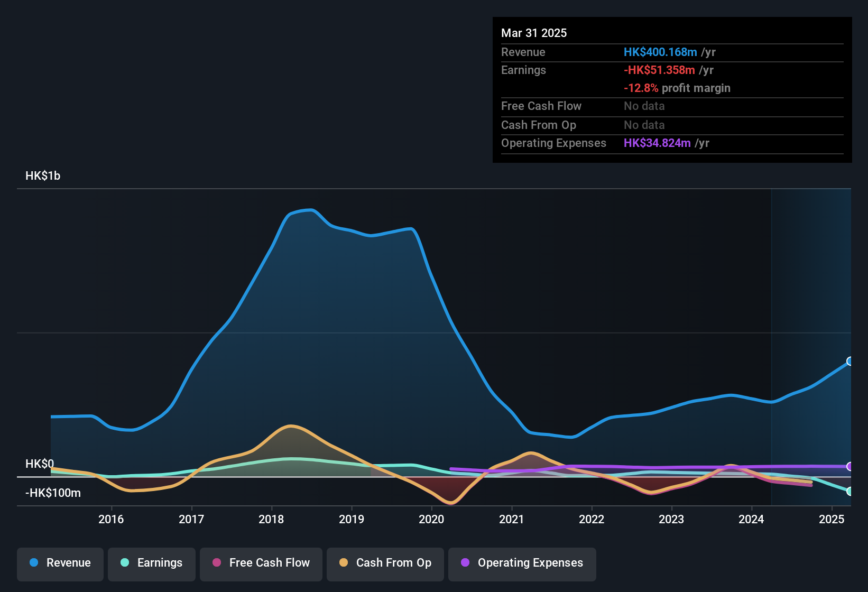The width and height of the screenshot is (868, 592).
Task: Expand the Mar 31 2025 tooltip header
Action: tap(534, 33)
